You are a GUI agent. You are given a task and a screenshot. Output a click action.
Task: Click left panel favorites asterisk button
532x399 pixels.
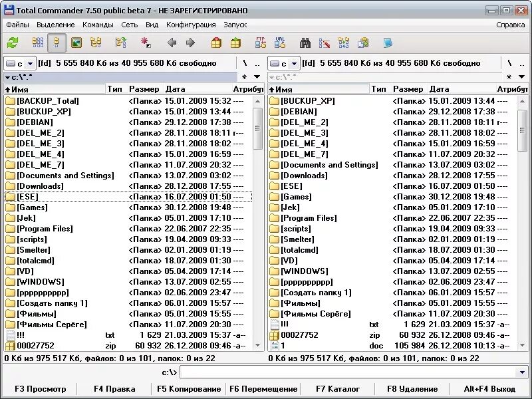click(244, 77)
